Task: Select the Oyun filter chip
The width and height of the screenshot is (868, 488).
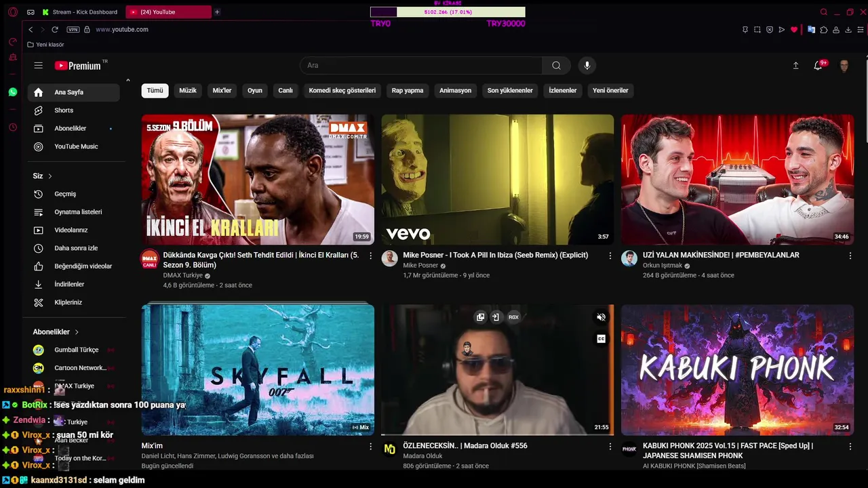Action: [x=255, y=90]
